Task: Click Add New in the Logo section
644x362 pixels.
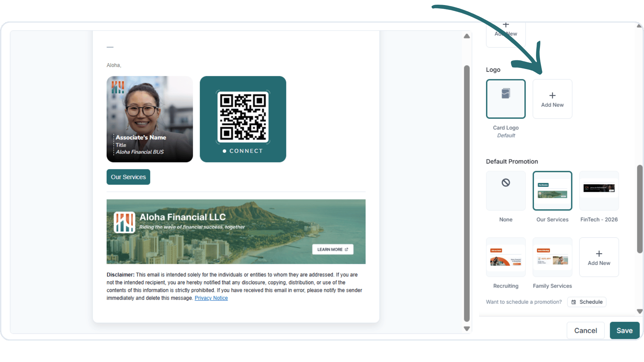Action: (x=552, y=99)
